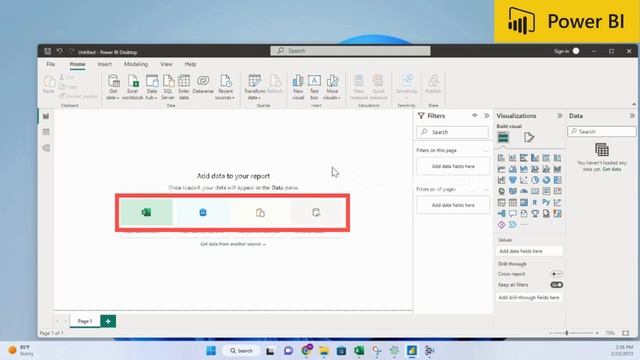Viewport: 640px width, 360px height.
Task: Insert a Text box from ribbon
Action: (x=314, y=87)
